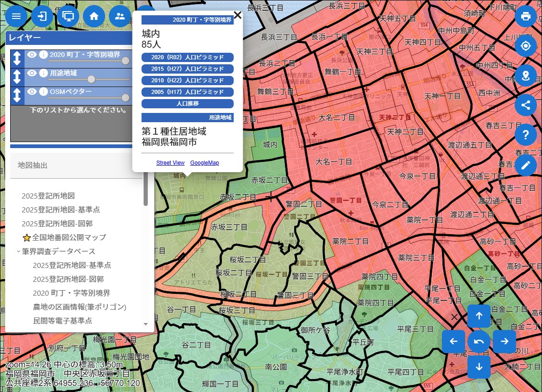542x392 pixels.
Task: Toggle visibility of 2020 町丁・字等別境界 layer
Action: (x=32, y=55)
